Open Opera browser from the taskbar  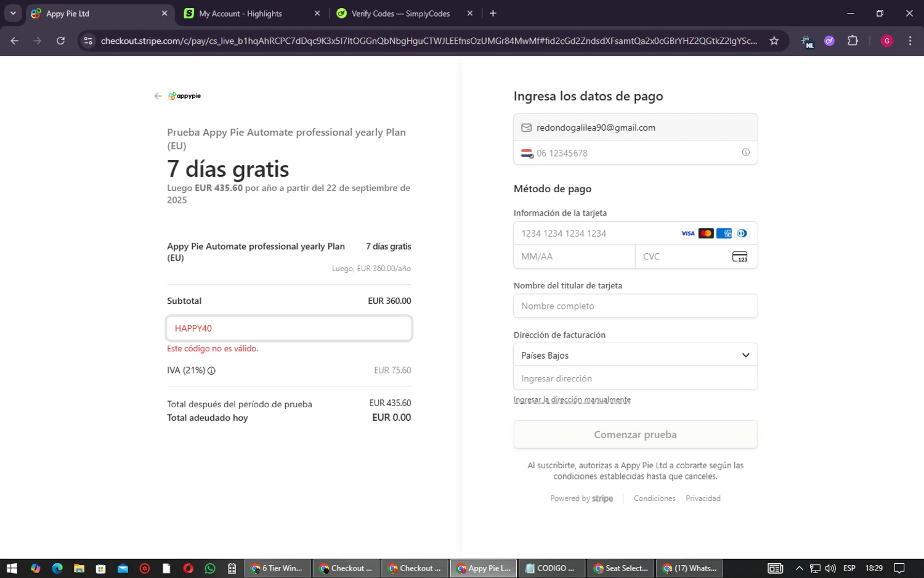[188, 569]
